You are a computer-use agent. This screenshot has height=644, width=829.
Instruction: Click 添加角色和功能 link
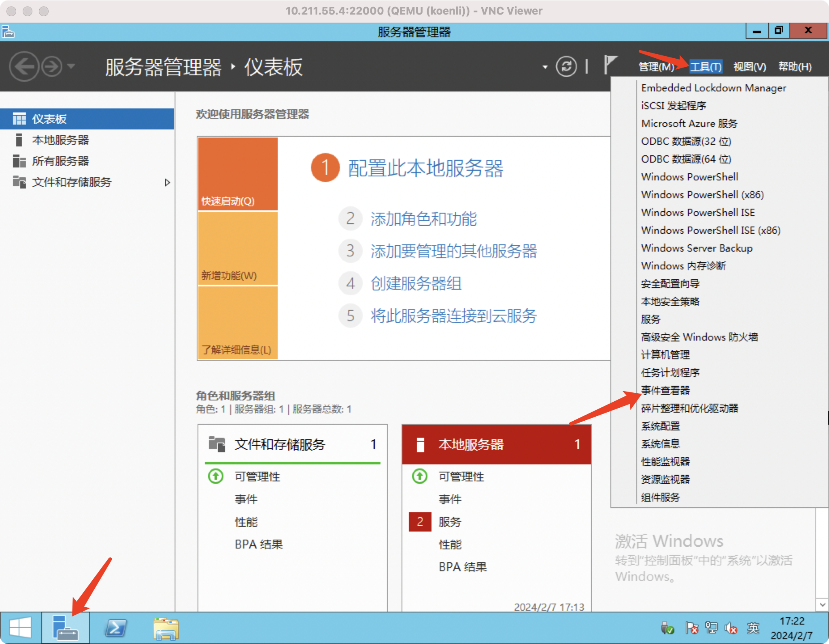[x=423, y=219]
